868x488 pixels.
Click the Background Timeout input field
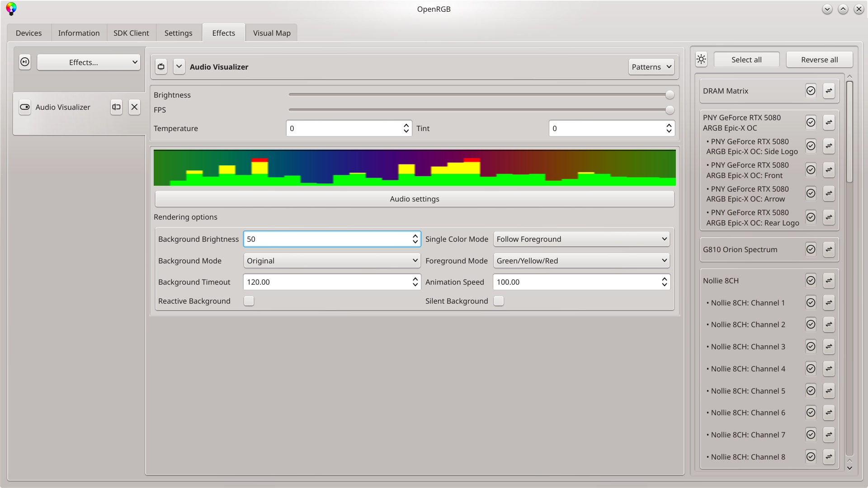coord(332,282)
